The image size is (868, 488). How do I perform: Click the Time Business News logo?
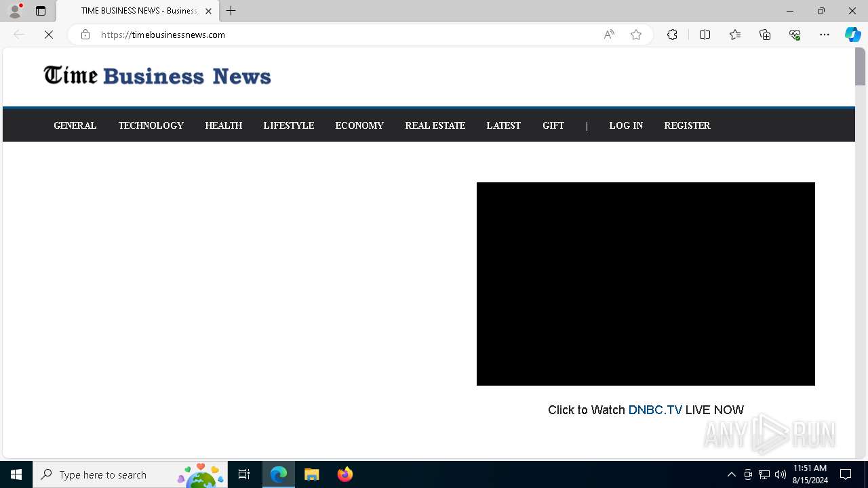(157, 75)
